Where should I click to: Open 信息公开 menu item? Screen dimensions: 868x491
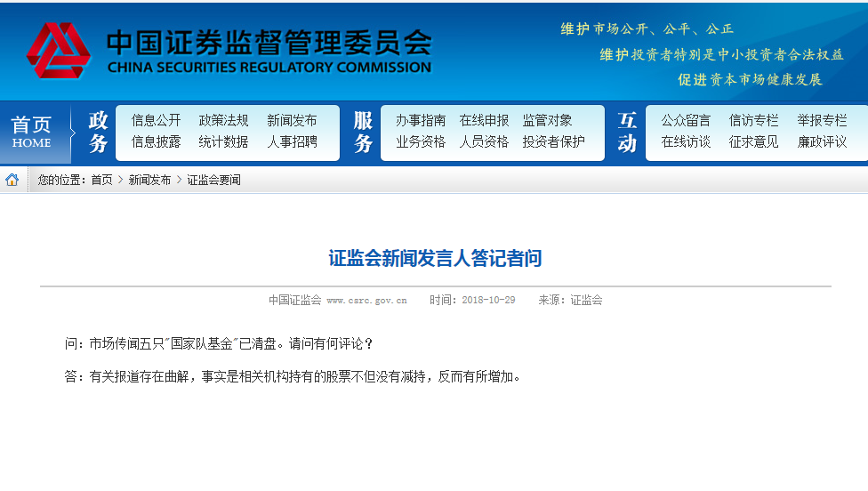coord(156,120)
